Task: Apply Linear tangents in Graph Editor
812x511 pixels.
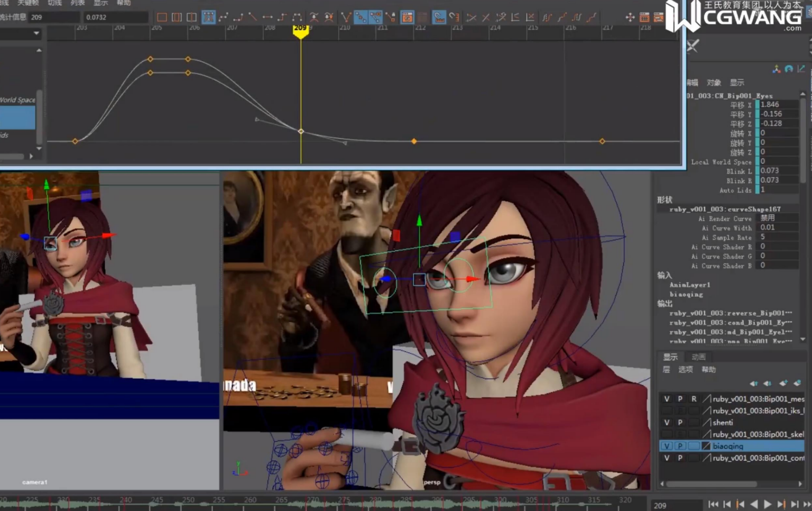Action: pyautogui.click(x=253, y=17)
